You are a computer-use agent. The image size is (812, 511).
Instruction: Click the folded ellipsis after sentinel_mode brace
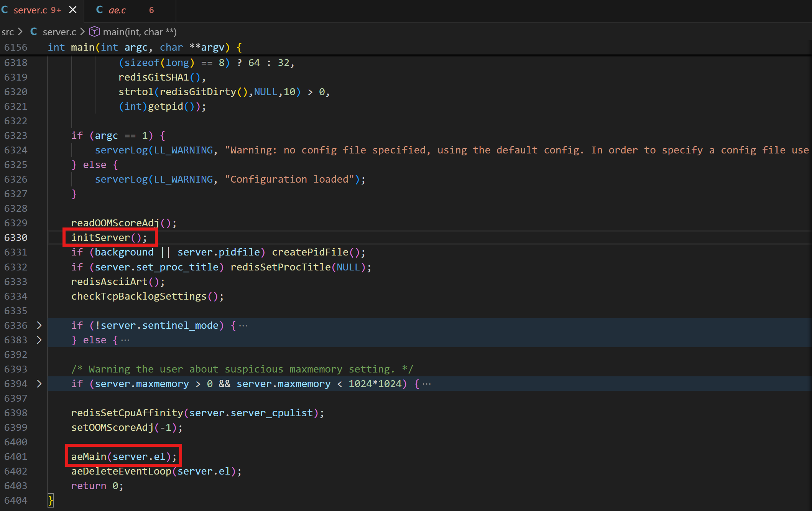pyautogui.click(x=243, y=326)
